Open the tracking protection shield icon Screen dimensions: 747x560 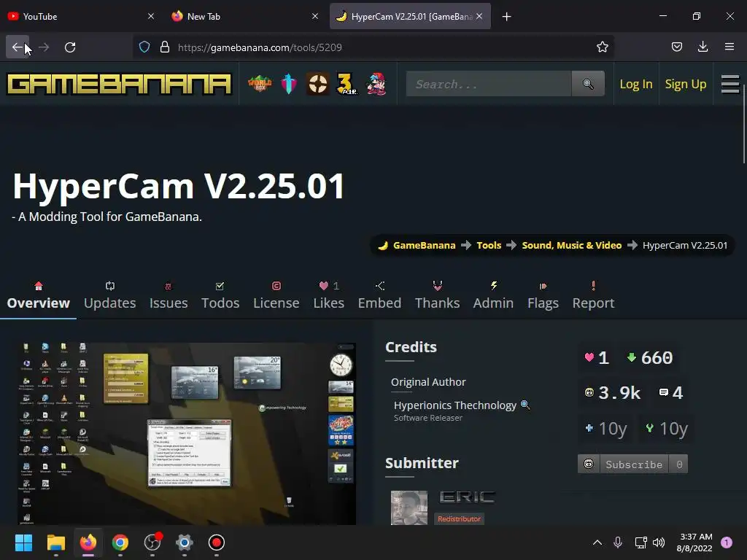(x=144, y=47)
